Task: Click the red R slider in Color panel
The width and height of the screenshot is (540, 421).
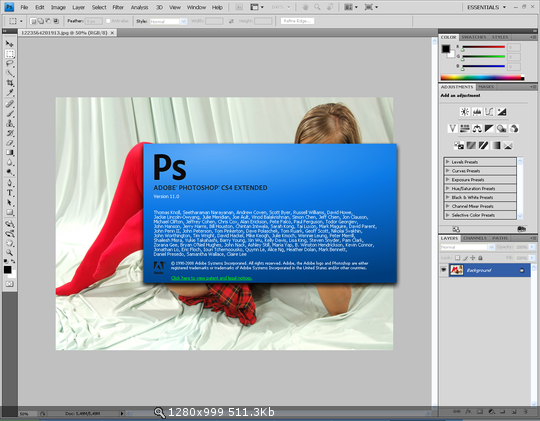Action: pyautogui.click(x=484, y=47)
